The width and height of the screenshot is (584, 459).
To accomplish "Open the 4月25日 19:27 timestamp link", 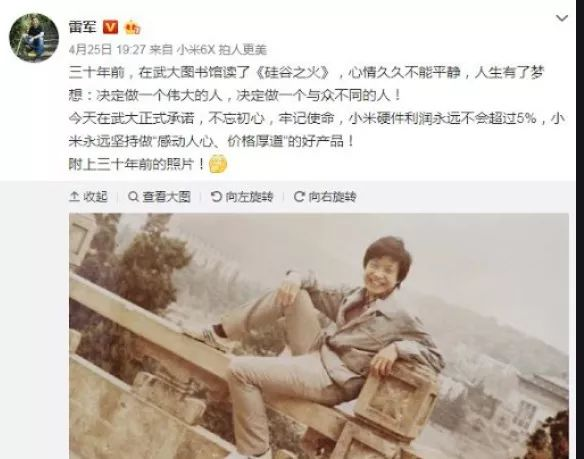I will [107, 50].
